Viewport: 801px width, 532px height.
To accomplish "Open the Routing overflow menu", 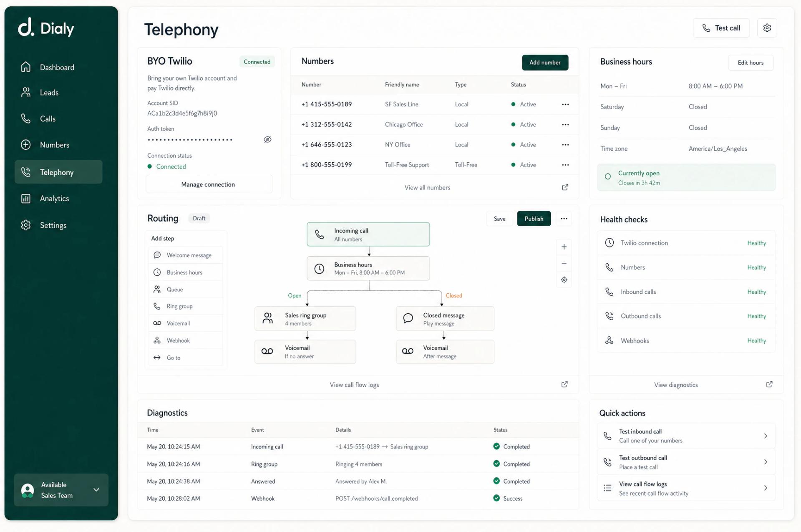I will (564, 218).
